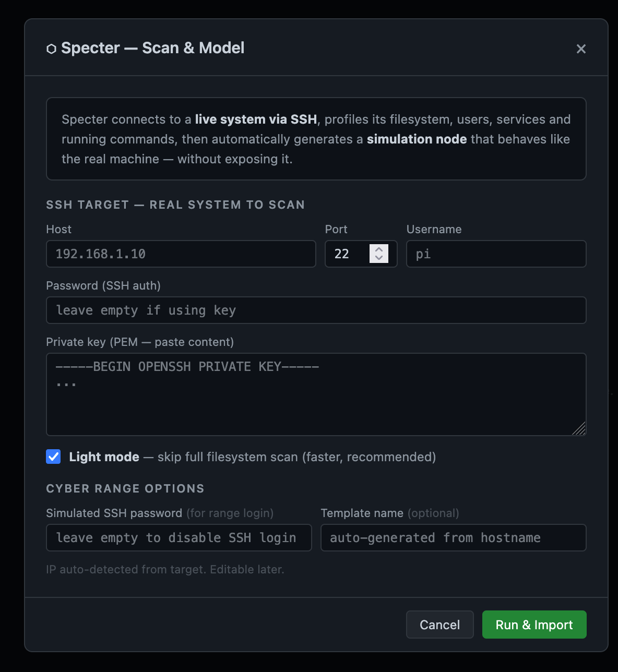This screenshot has width=618, height=672.
Task: Increment the Port value with up arrow
Action: 379,249
